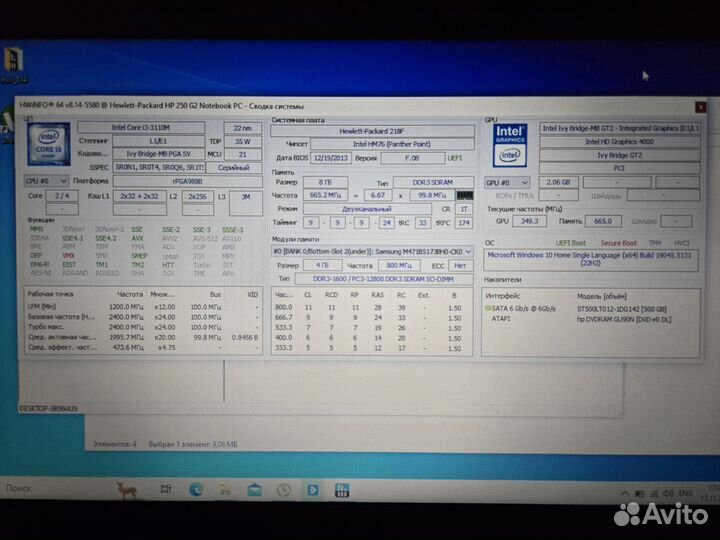Click the 22 nm technology field
The width and height of the screenshot is (720, 540).
point(242,128)
